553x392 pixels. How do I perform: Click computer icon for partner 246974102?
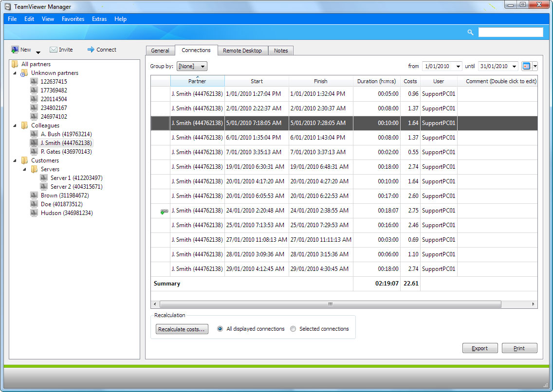pyautogui.click(x=34, y=117)
